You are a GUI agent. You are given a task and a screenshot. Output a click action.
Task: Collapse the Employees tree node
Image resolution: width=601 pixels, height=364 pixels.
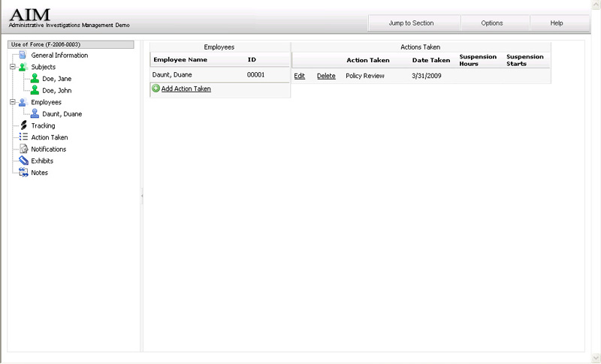coord(13,102)
